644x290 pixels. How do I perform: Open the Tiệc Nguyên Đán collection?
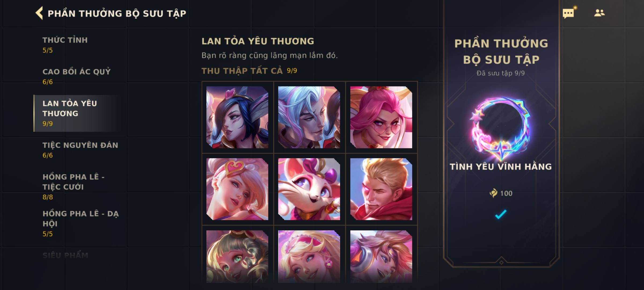(x=80, y=150)
